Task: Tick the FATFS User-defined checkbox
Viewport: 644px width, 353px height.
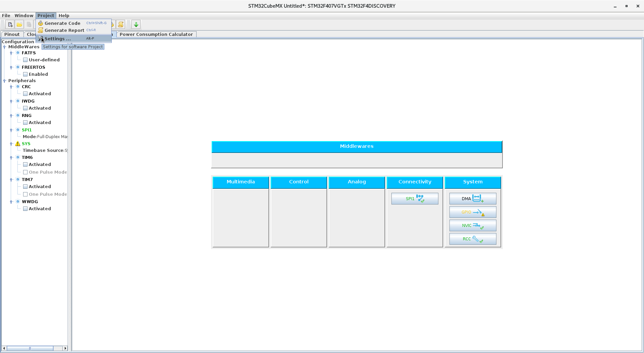Action: pyautogui.click(x=25, y=60)
